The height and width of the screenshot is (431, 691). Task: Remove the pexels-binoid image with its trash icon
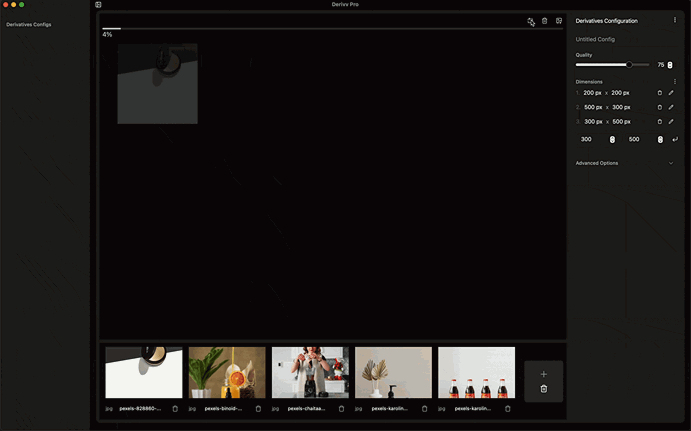[x=258, y=409]
